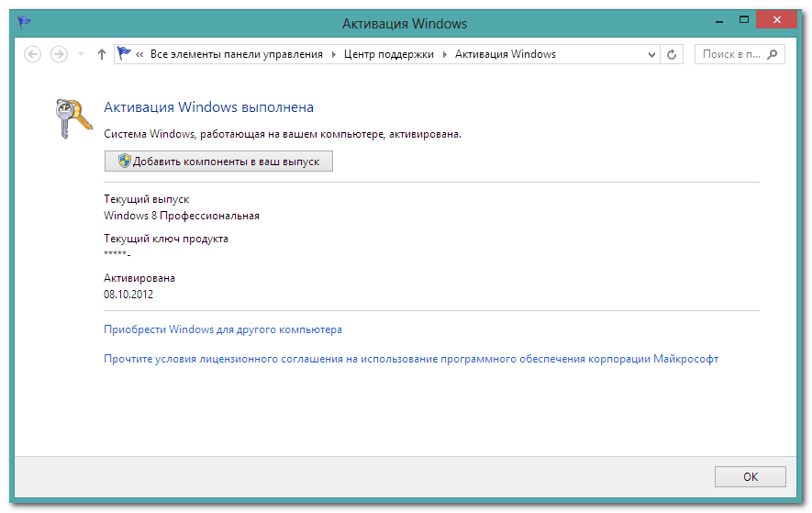The width and height of the screenshot is (812, 513).
Task: Click the Текущий выпуск label
Action: 147,199
